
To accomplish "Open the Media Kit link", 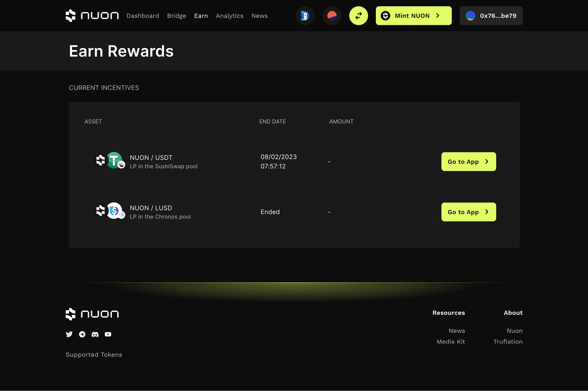I will pyautogui.click(x=451, y=342).
